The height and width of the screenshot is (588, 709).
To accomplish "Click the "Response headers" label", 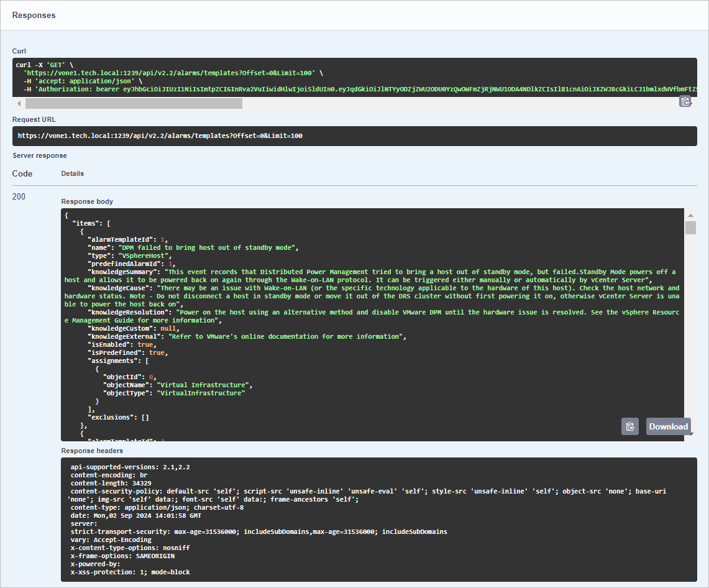I will 92,451.
